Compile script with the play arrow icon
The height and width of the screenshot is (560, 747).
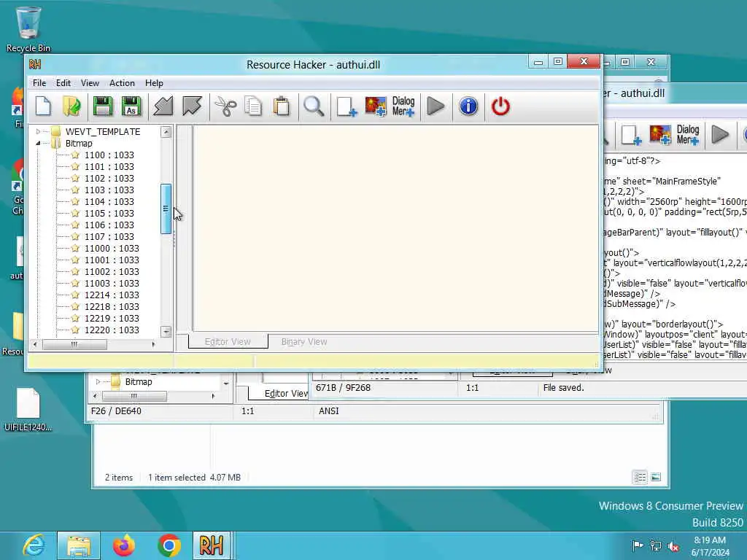(436, 106)
